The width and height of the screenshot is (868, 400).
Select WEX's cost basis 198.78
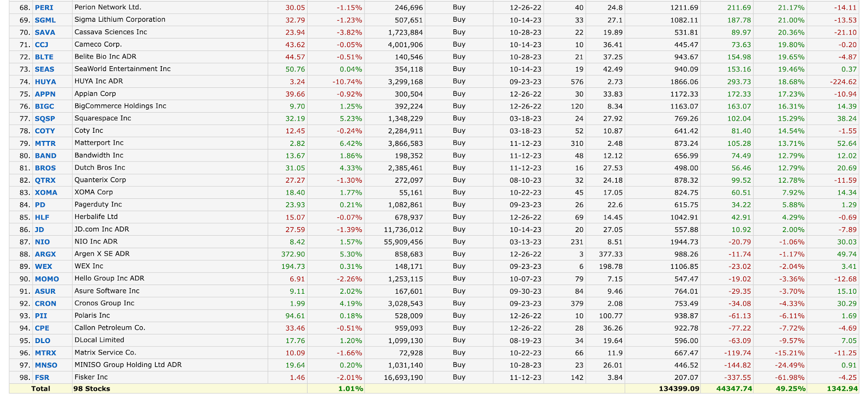[x=611, y=267]
